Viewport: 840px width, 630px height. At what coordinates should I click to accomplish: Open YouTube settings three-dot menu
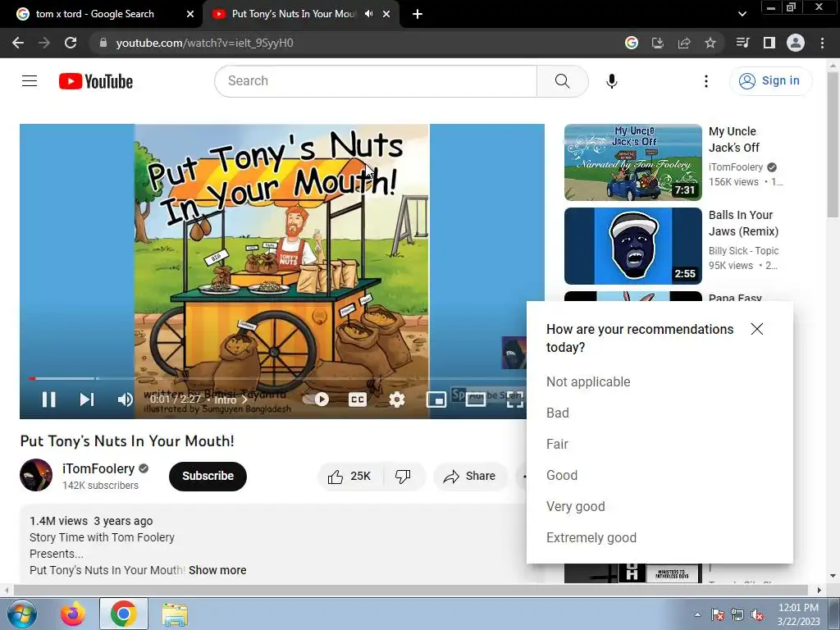pos(706,81)
